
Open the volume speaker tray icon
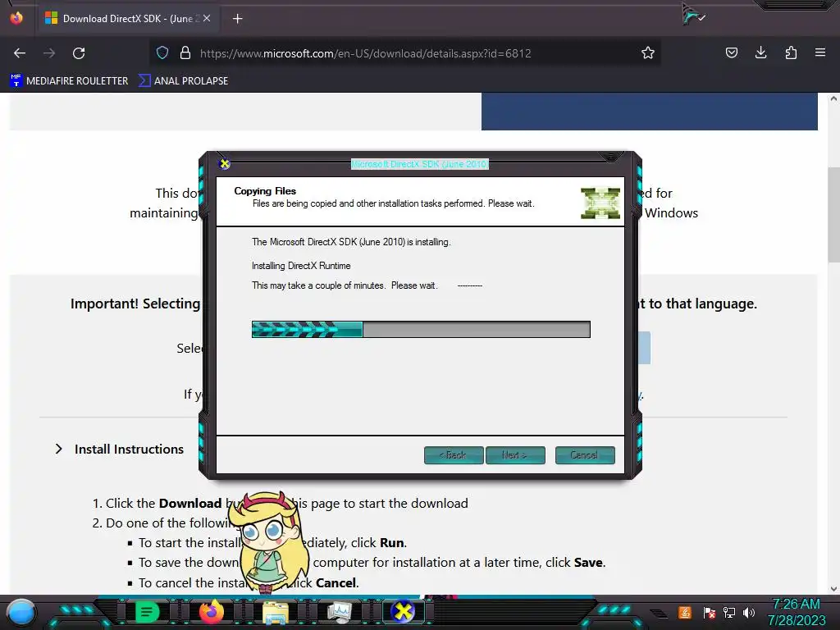point(749,612)
